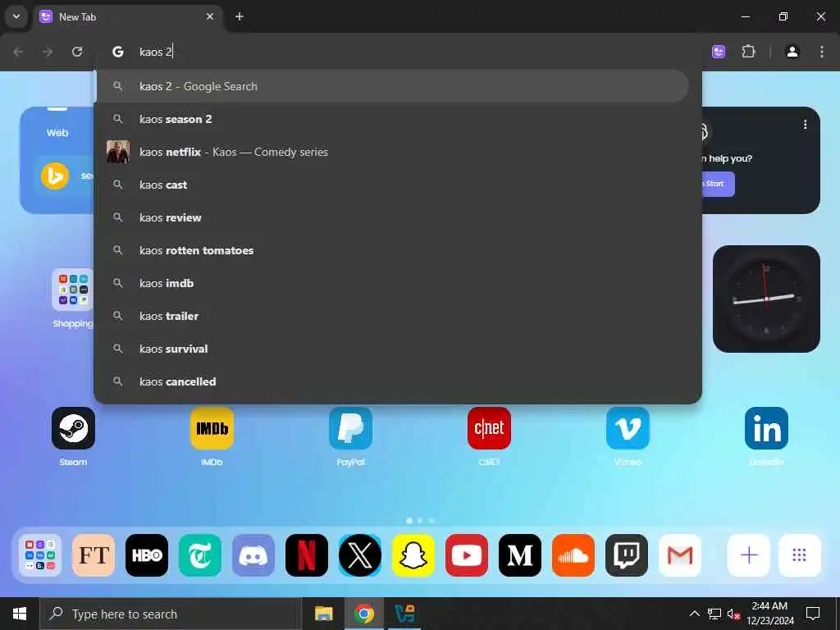Go to first page indicator dot
Screen dimensions: 840x630
(x=409, y=521)
